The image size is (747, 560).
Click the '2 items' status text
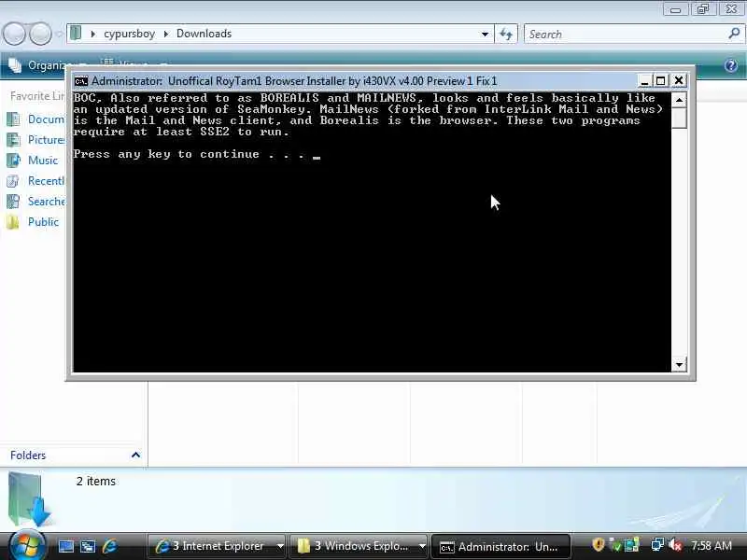pos(96,482)
